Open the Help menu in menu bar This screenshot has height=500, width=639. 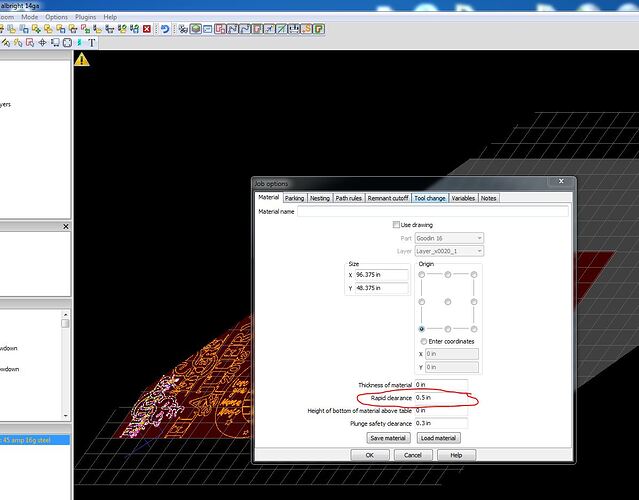click(110, 17)
